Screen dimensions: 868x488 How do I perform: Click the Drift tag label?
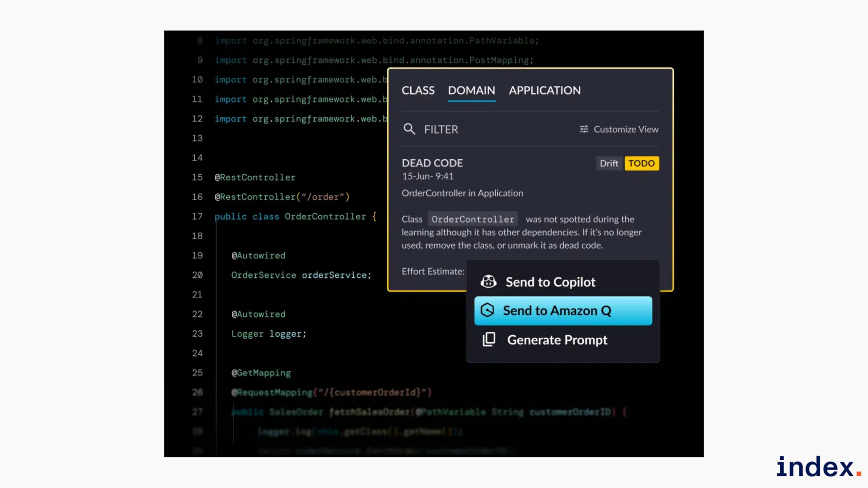[609, 164]
